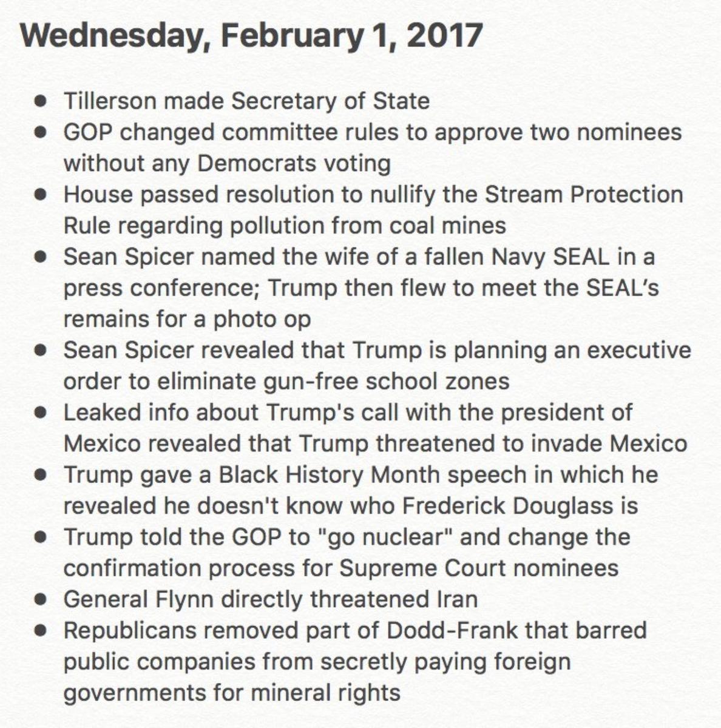Click the heading Wednesday, February 1, 2017

252,36
